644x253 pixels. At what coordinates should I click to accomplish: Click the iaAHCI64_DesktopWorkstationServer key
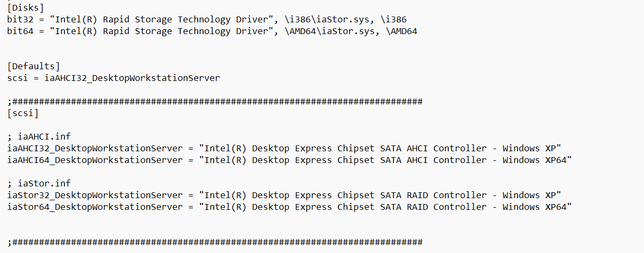tap(95, 160)
